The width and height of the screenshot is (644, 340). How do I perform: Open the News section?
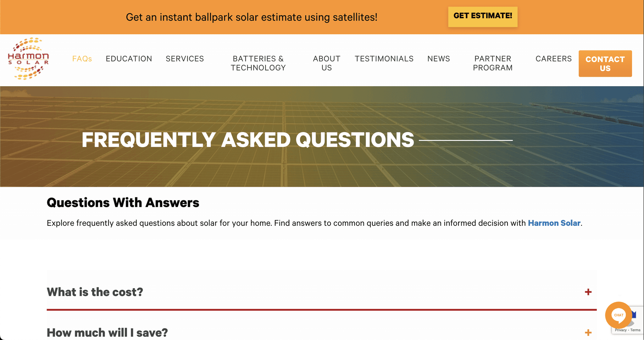pos(438,59)
